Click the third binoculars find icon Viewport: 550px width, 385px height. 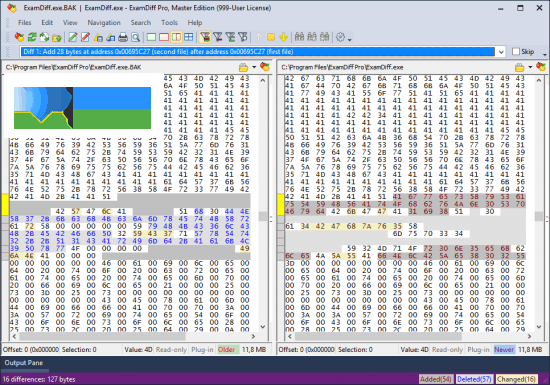point(324,37)
